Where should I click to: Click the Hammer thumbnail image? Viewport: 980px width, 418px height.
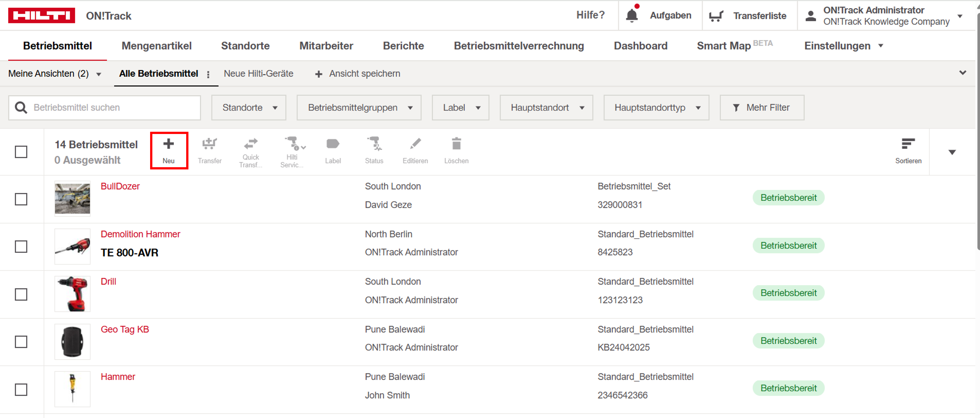[72, 389]
